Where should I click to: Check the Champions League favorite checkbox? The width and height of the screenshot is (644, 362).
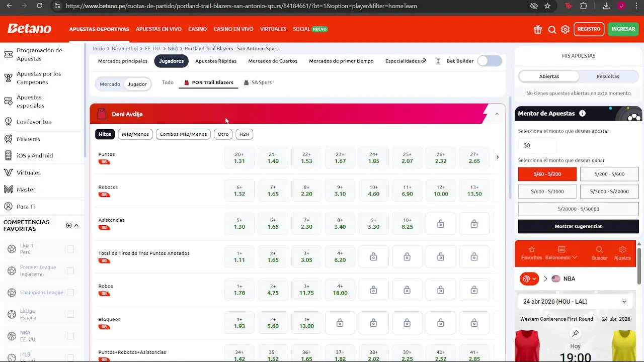70,292
